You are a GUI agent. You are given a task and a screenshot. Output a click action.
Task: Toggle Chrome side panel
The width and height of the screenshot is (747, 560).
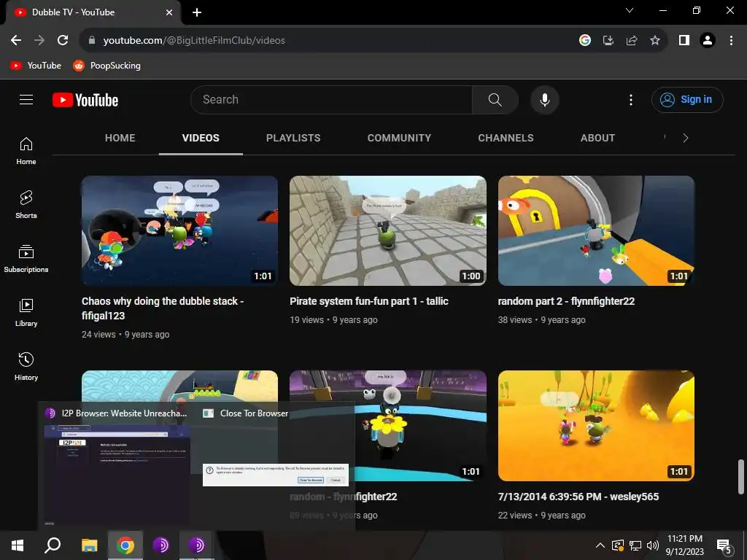684,40
